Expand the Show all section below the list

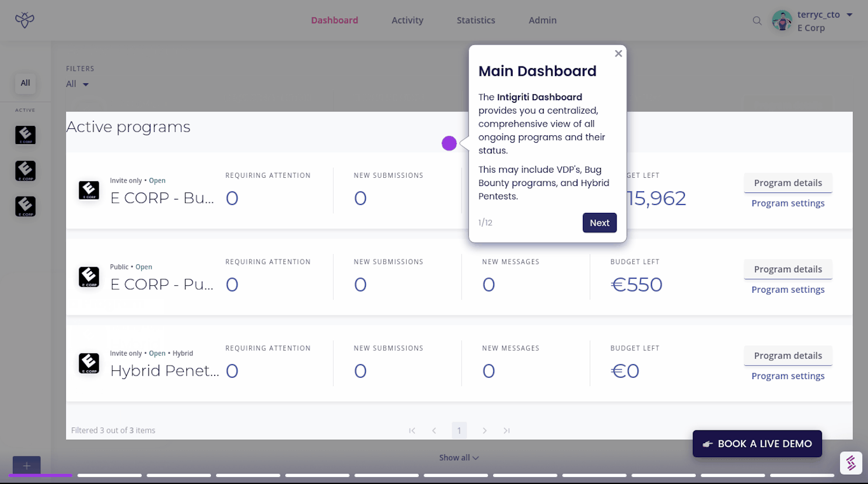point(459,457)
